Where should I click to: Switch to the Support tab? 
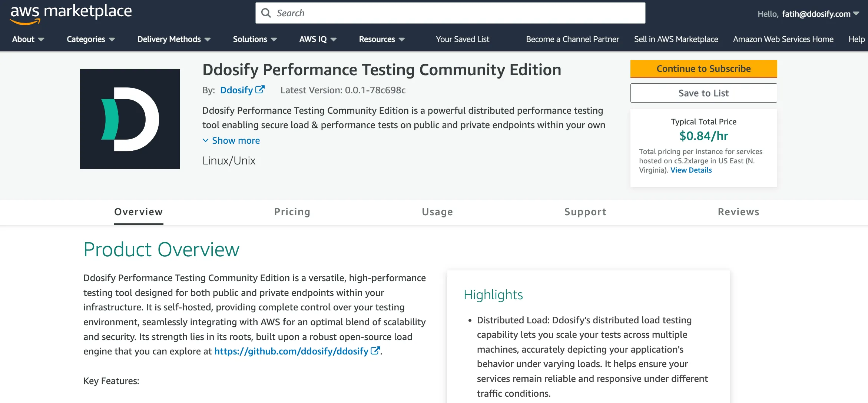pyautogui.click(x=585, y=212)
